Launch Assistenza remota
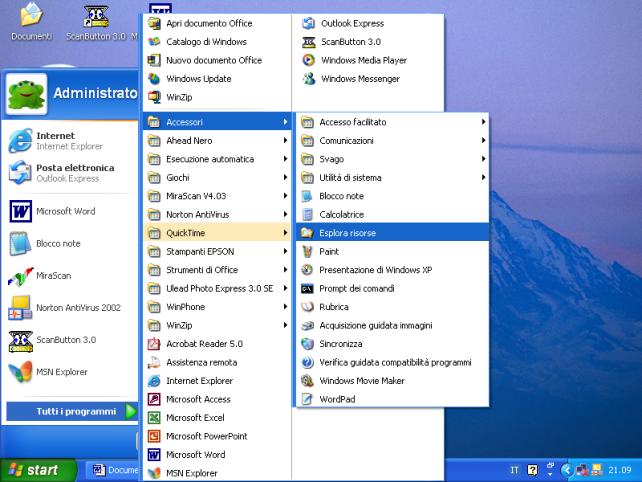 [x=217, y=362]
